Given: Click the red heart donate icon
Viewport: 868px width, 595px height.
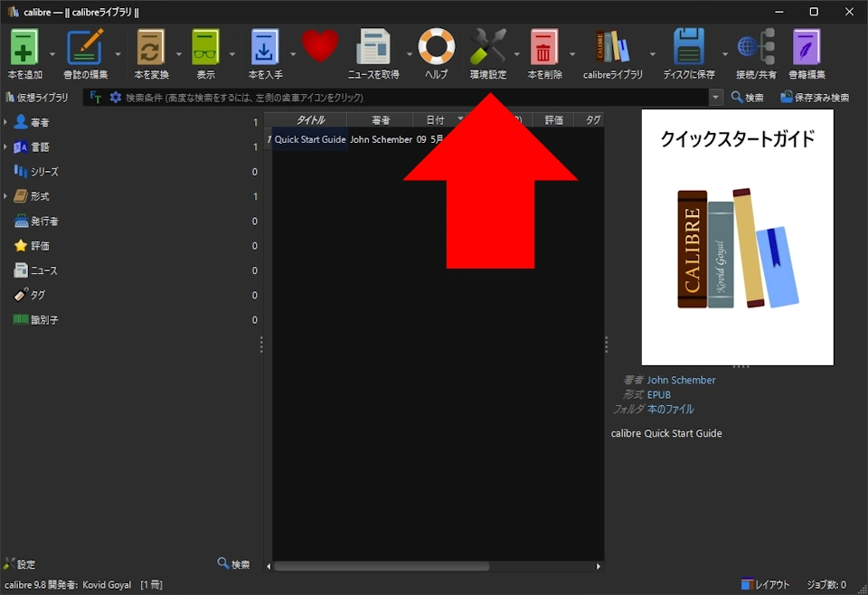Looking at the screenshot, I should 320,46.
